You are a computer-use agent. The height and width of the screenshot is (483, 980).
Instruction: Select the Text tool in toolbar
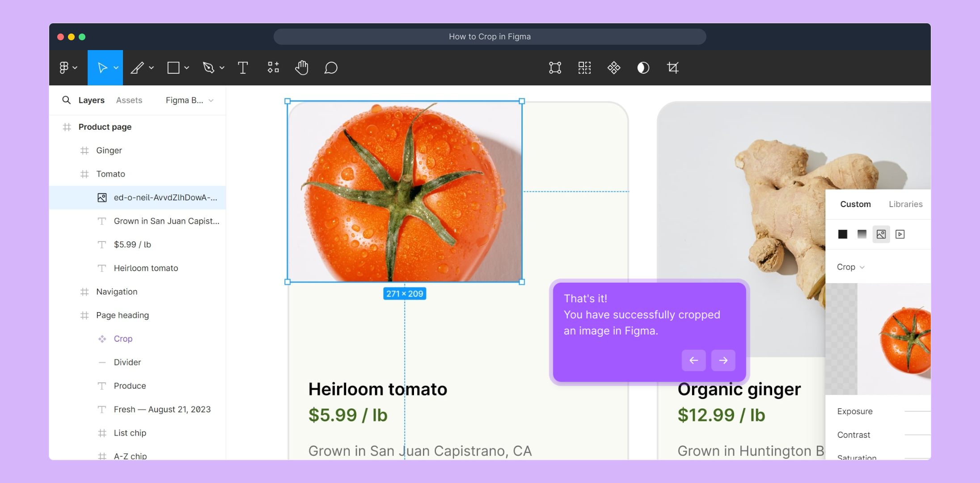(243, 68)
